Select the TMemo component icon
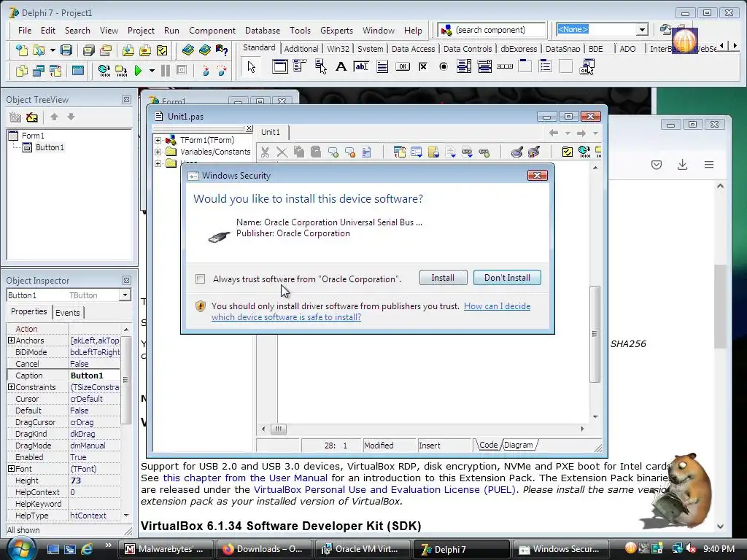This screenshot has width=747, height=560. 382,66
